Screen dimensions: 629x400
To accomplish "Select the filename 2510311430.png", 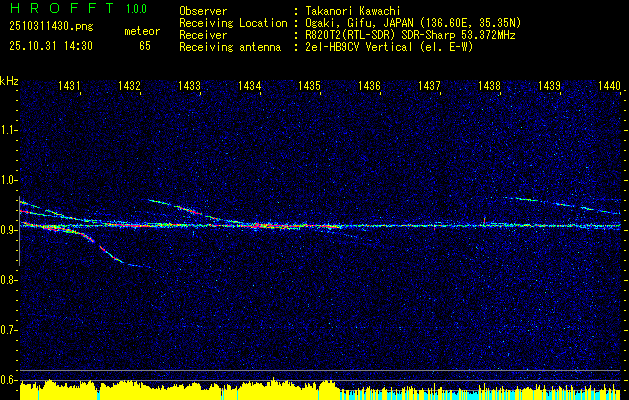I will [51, 27].
